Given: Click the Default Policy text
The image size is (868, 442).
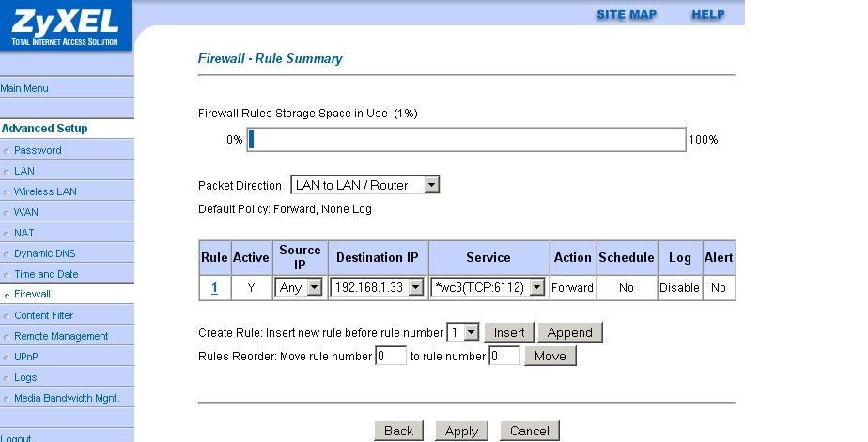Looking at the screenshot, I should (x=285, y=209).
